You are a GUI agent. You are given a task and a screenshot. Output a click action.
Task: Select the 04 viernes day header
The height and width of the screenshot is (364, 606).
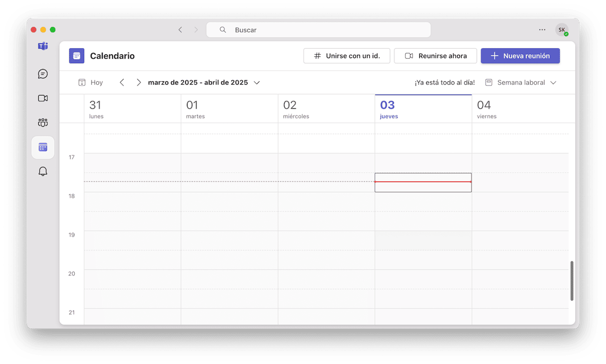[x=520, y=109]
